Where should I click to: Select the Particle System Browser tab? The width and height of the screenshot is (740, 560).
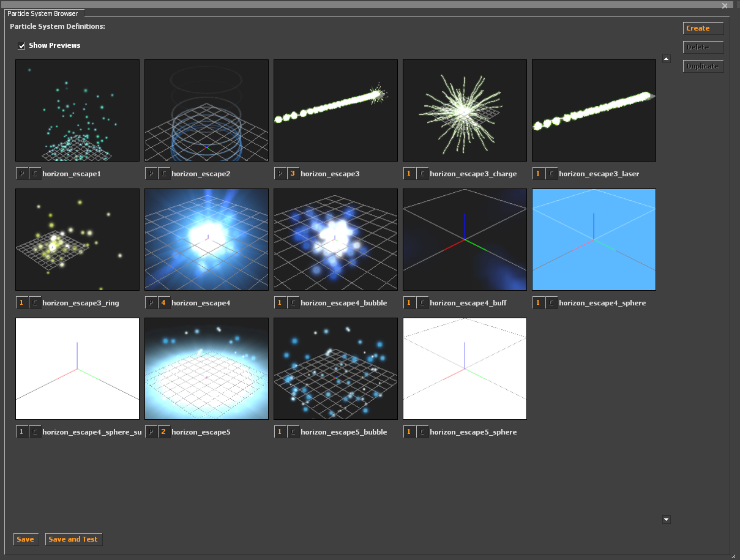click(43, 13)
